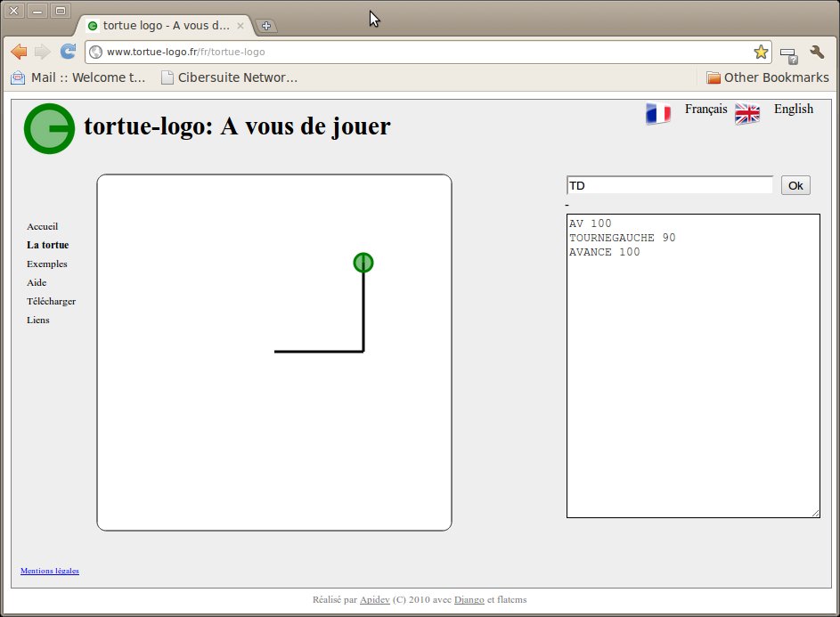Click the green tortue-logo site logo

point(49,128)
